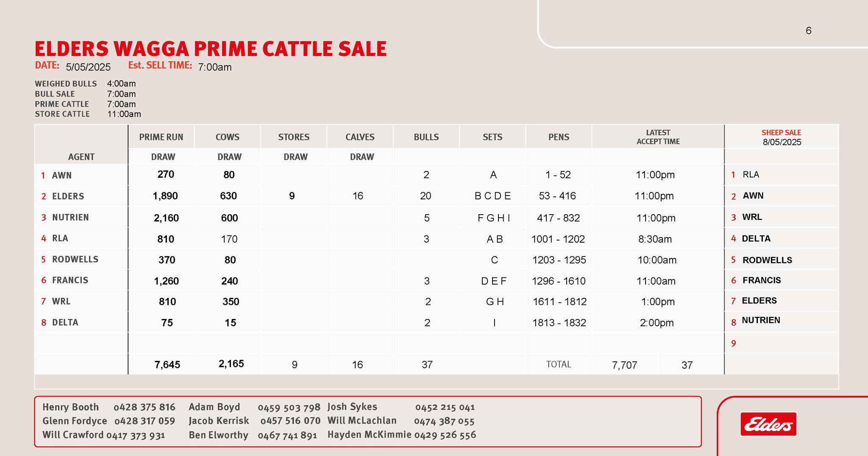This screenshot has width=868, height=456.
Task: Click the NUTRIEN prime run value 2,160
Action: point(166,218)
